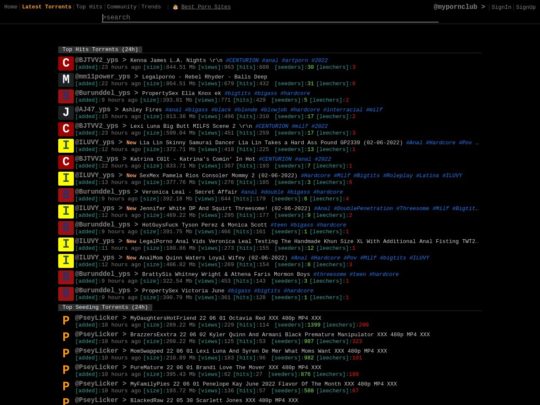Open the Community page
Screen dimensions: 540x405
pyautogui.click(x=122, y=7)
